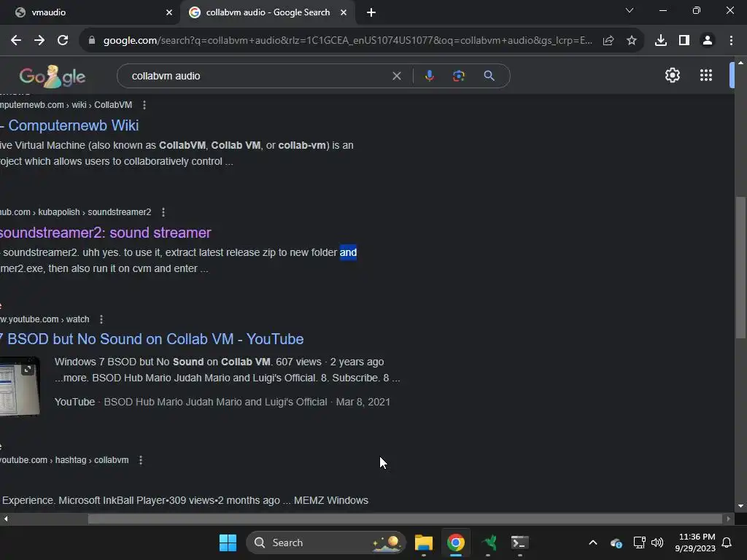
Task: Bookmark this page with star icon
Action: pos(632,41)
